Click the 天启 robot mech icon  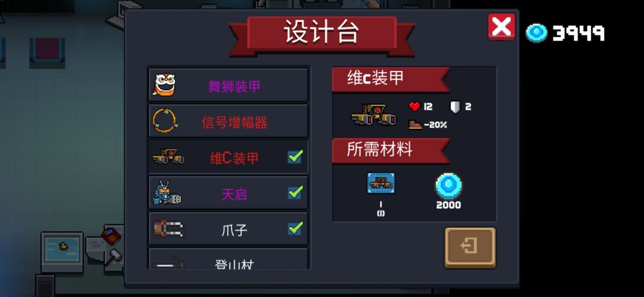tap(166, 193)
